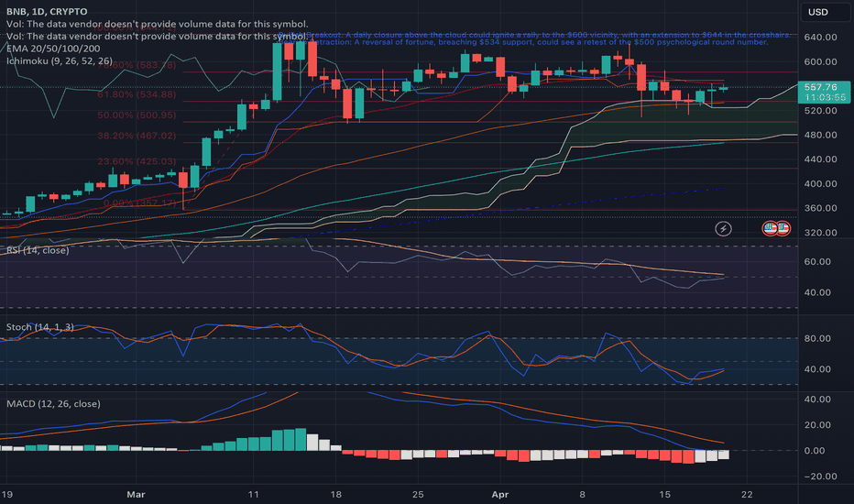This screenshot has height=504, width=854.
Task: Click the 520.00 price axis label
Action: coord(821,111)
